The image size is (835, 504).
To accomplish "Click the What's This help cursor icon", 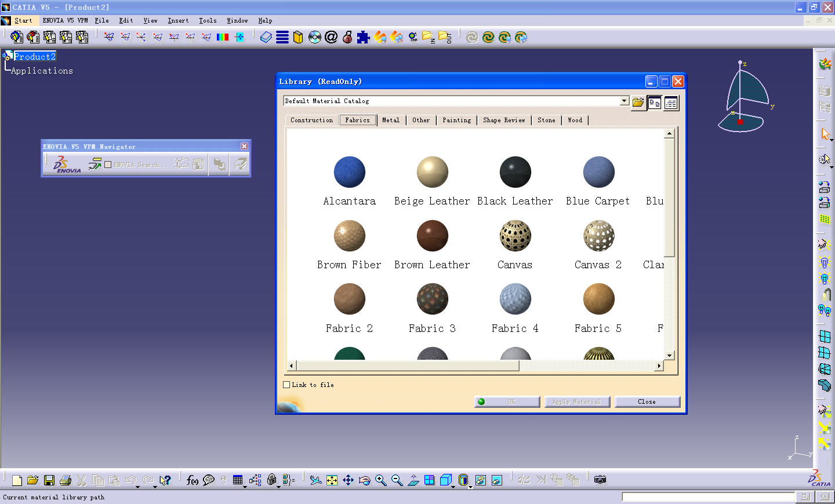I will click(x=165, y=480).
